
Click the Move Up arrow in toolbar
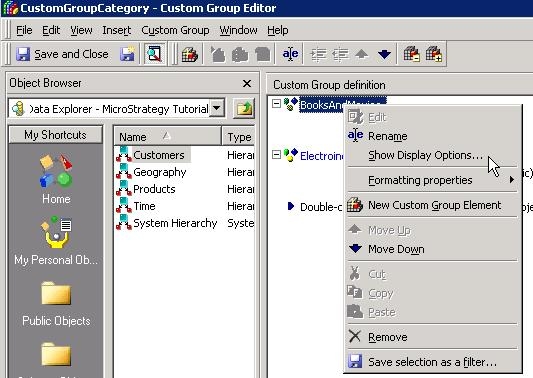coord(362,54)
